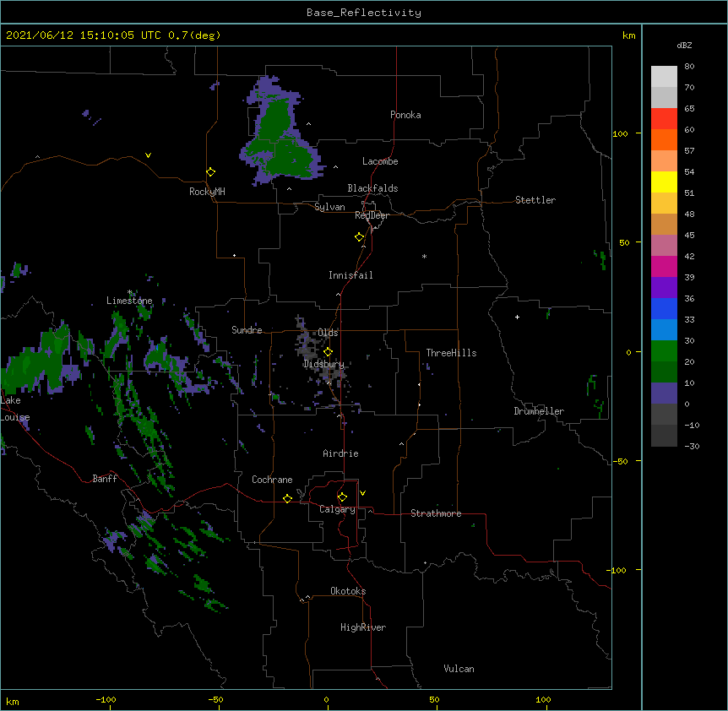Pick the royal blue swatch below 36 dBZ

pos(664,308)
